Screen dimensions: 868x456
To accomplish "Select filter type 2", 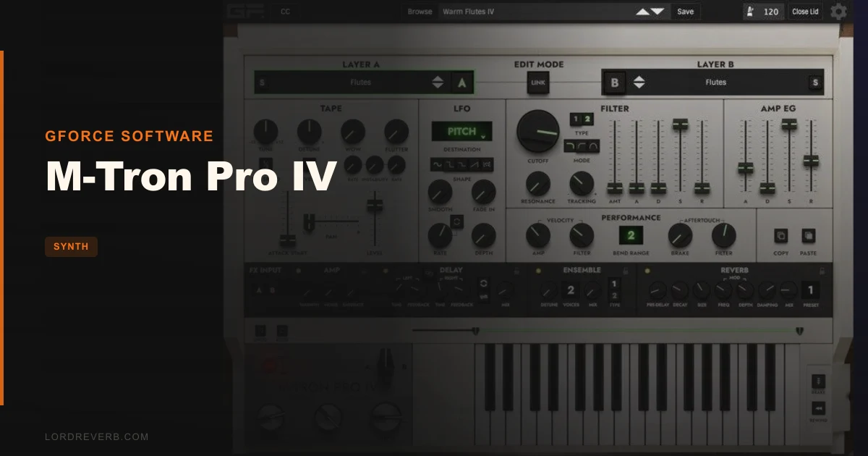I will click(587, 119).
